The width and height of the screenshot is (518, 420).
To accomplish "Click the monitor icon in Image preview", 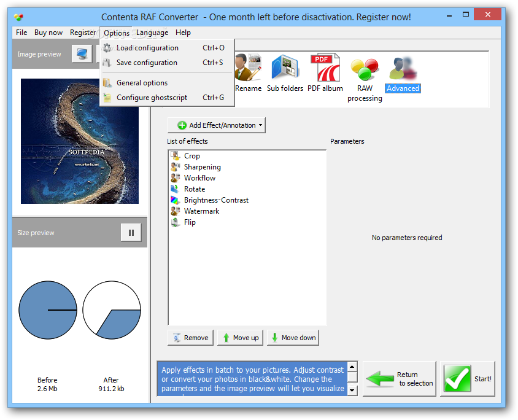I will pyautogui.click(x=82, y=54).
